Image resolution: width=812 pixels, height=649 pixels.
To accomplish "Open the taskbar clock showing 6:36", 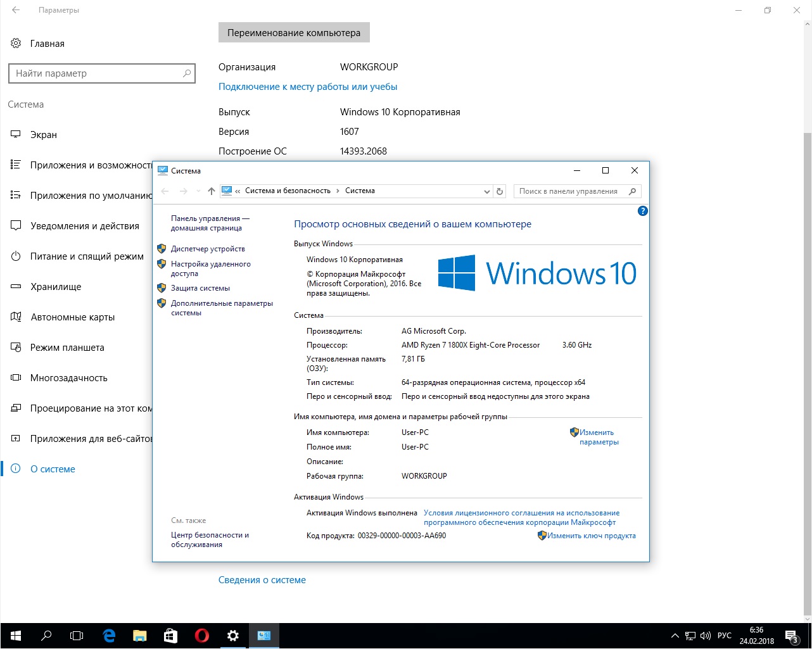I will (x=756, y=636).
